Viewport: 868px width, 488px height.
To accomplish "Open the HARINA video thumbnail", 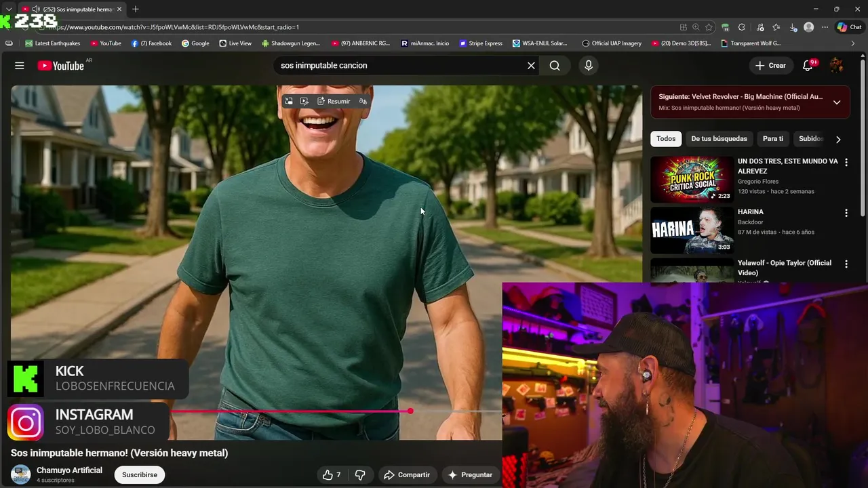I will click(692, 230).
